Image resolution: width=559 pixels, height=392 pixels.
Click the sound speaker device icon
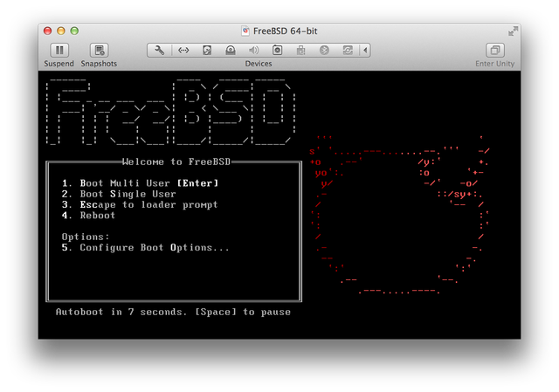254,51
